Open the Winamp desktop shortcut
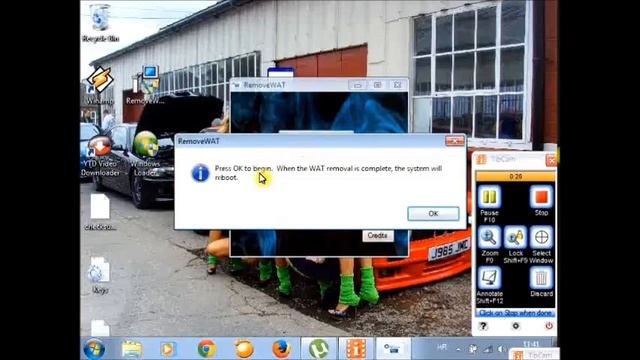This screenshot has height=360, width=640. point(100,85)
